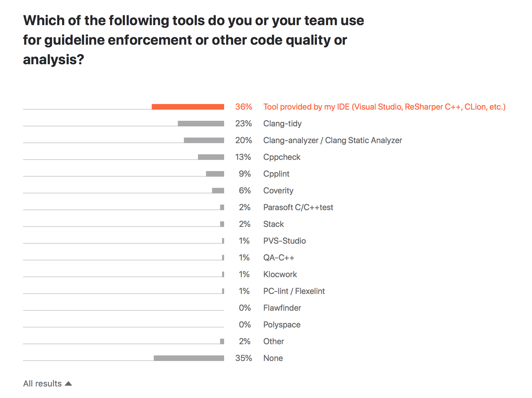The height and width of the screenshot is (398, 532).
Task: Click the All results link
Action: pos(43,384)
